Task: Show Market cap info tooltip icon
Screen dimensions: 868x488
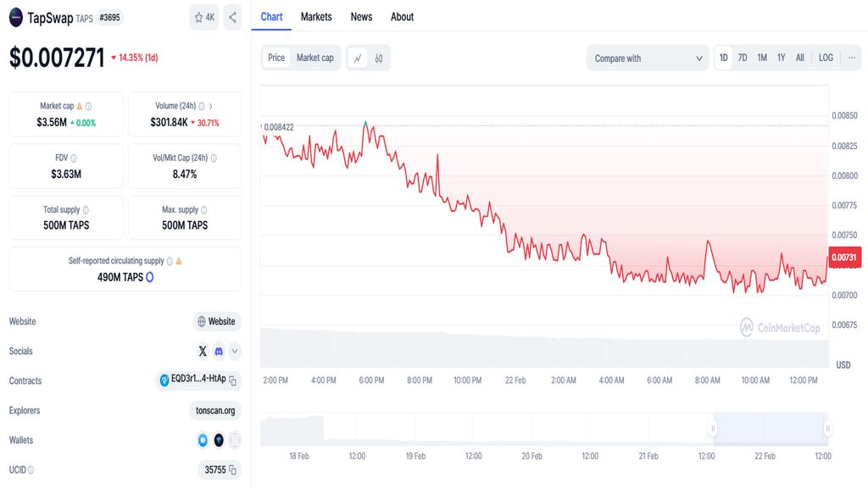Action: (88, 106)
